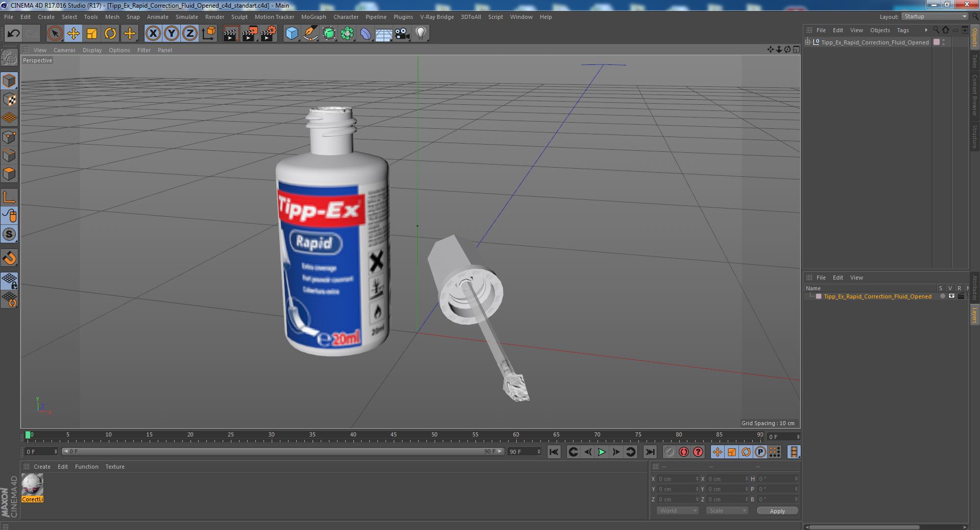The width and height of the screenshot is (980, 530).
Task: Render the active view
Action: pyautogui.click(x=231, y=34)
